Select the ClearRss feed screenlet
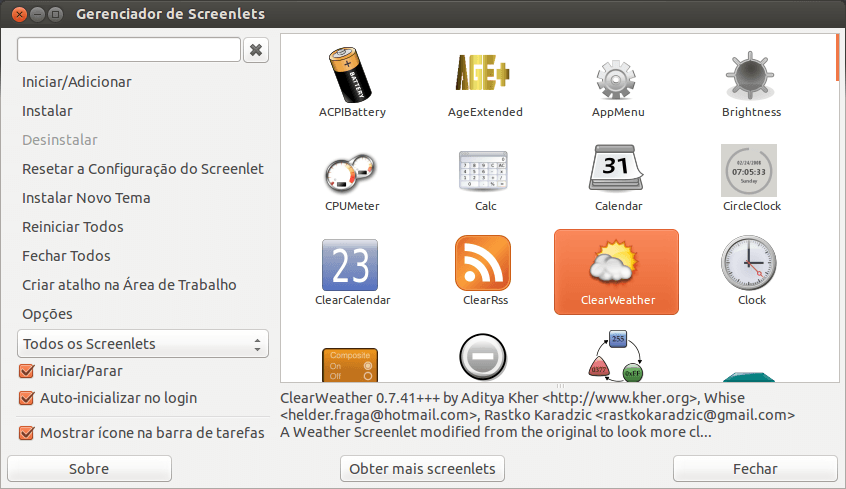Viewport: 846px width, 489px height. (483, 264)
